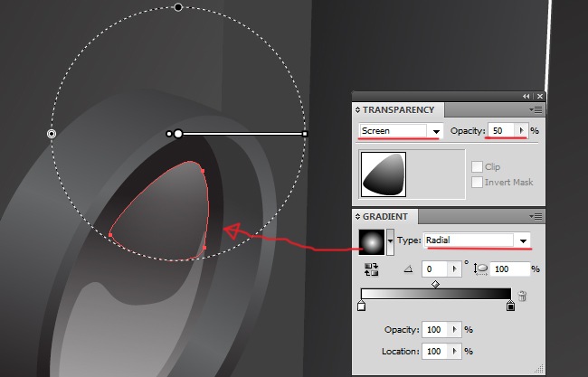Click the gradient slider bar
The height and width of the screenshot is (377, 588).
pyautogui.click(x=436, y=294)
